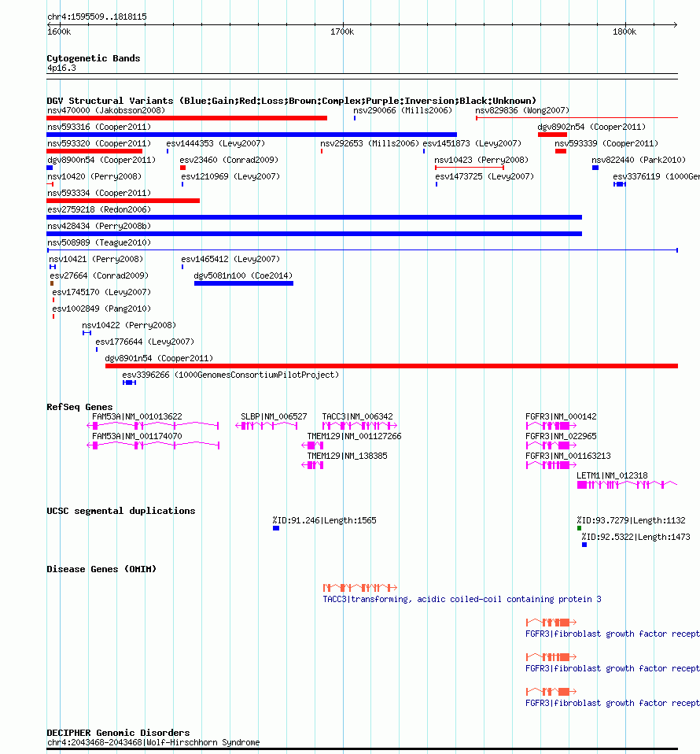Click the 1600k ruler position label
The image size is (700, 754).
(59, 31)
